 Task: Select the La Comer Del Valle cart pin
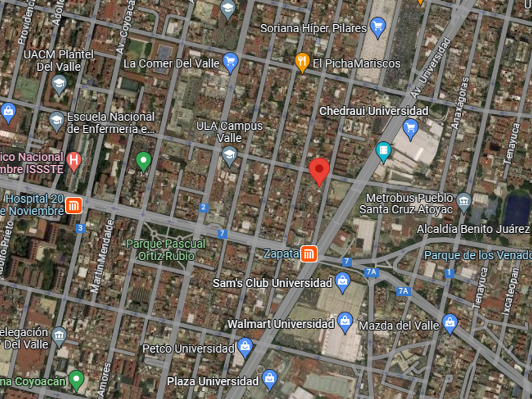point(231,63)
